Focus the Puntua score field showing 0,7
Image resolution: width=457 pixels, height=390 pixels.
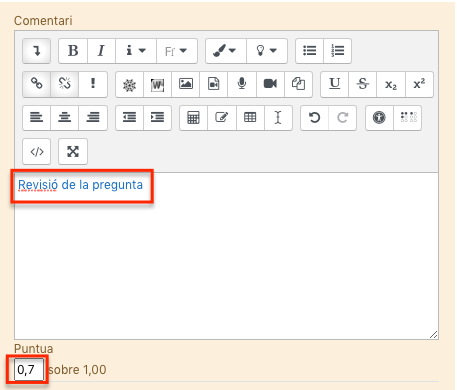tap(29, 369)
